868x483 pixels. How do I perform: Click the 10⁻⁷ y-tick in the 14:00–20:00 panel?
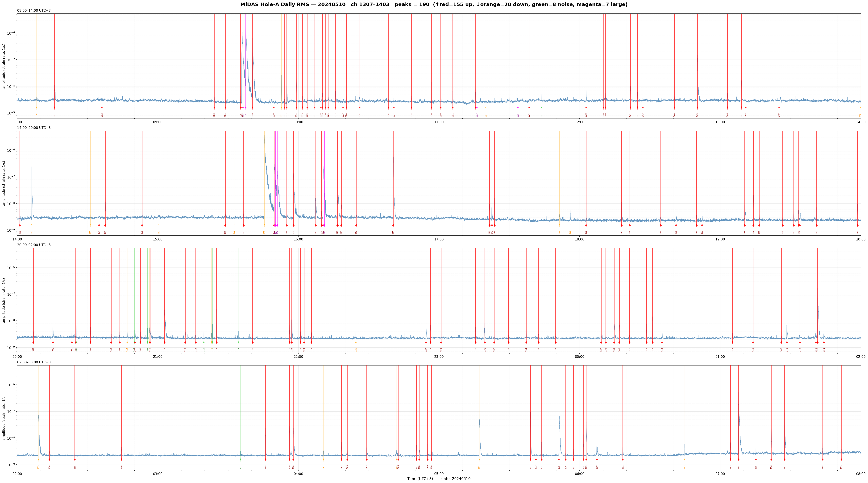[11, 177]
